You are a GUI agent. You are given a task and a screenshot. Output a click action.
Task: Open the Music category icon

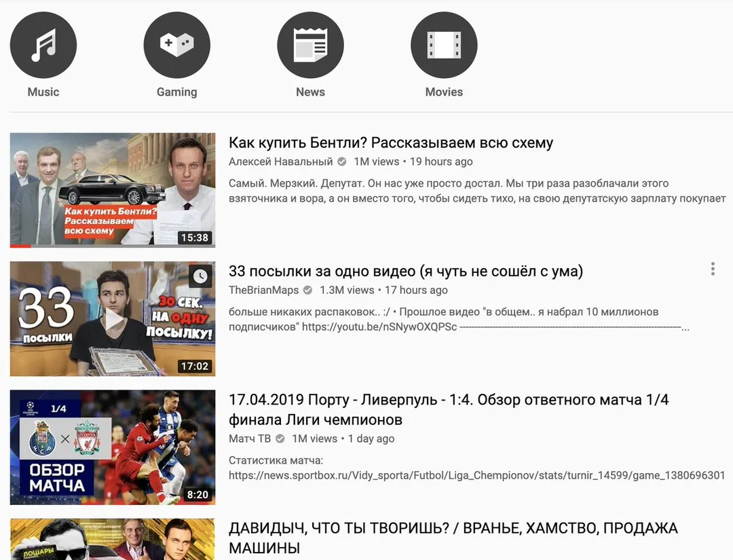click(x=43, y=45)
